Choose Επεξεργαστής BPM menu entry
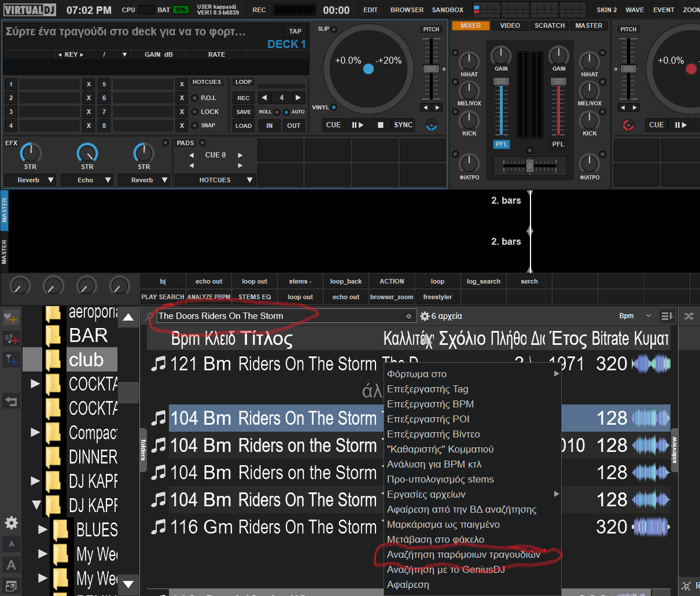The image size is (700, 596). pyautogui.click(x=473, y=404)
